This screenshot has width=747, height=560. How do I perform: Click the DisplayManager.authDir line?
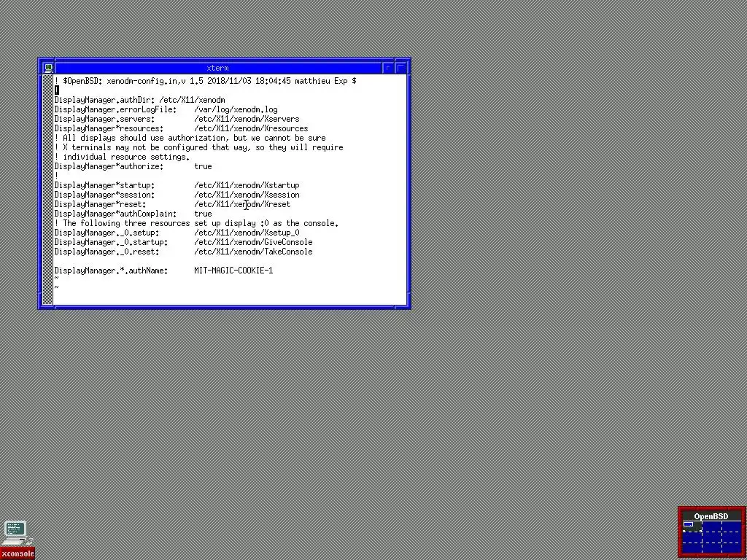pos(139,100)
